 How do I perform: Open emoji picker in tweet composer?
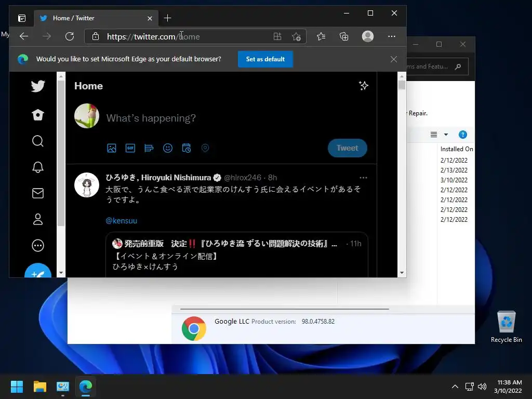168,148
